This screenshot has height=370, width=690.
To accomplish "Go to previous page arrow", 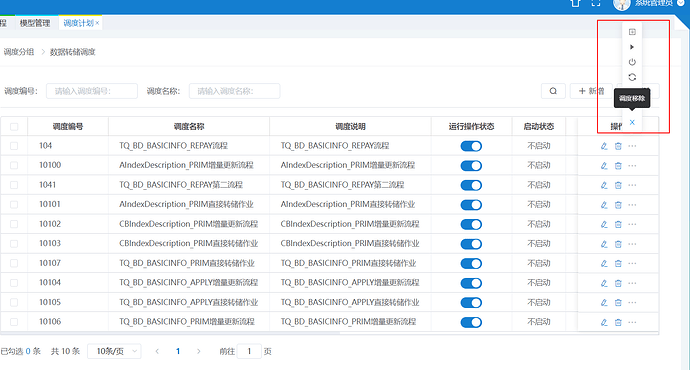I will 157,351.
